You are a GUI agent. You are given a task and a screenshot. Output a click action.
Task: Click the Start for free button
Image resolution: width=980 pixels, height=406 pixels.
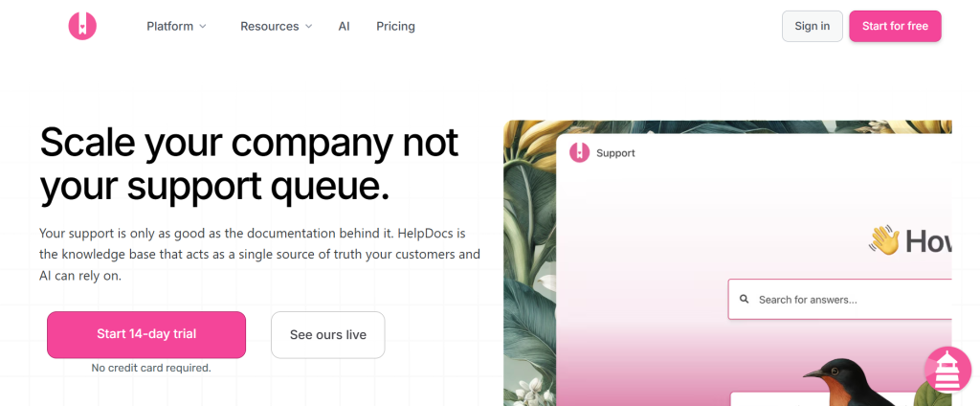[894, 26]
